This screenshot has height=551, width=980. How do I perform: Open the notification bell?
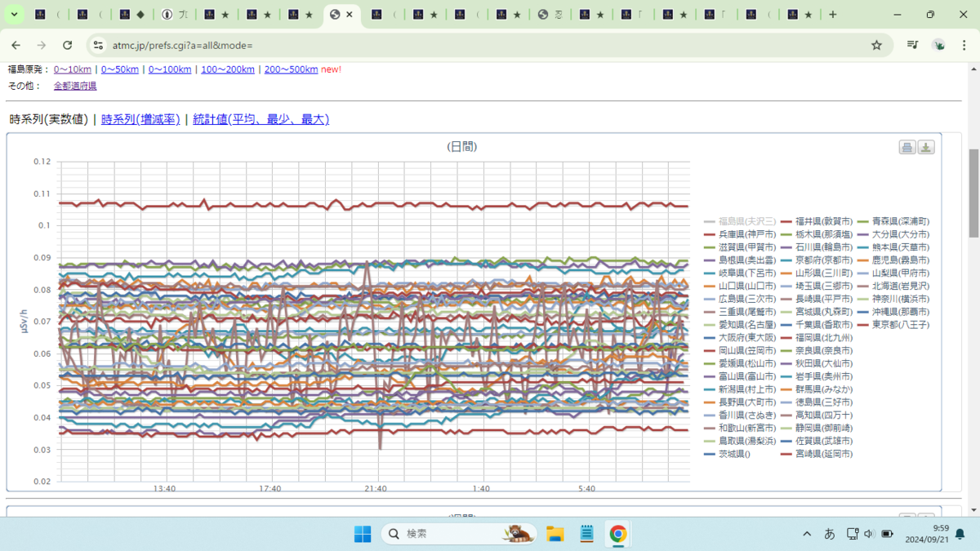[x=960, y=534]
